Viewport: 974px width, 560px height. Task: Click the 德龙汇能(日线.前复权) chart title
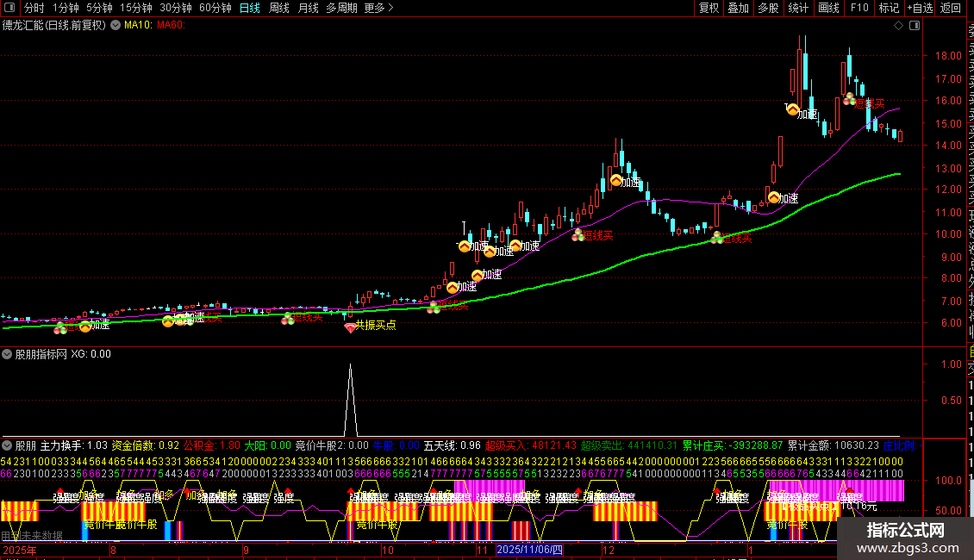(x=54, y=26)
